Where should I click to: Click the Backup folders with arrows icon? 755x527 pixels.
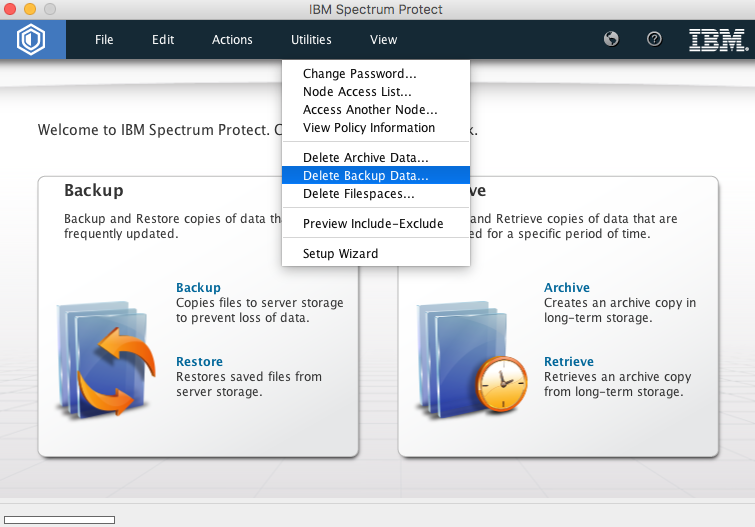[x=106, y=359]
